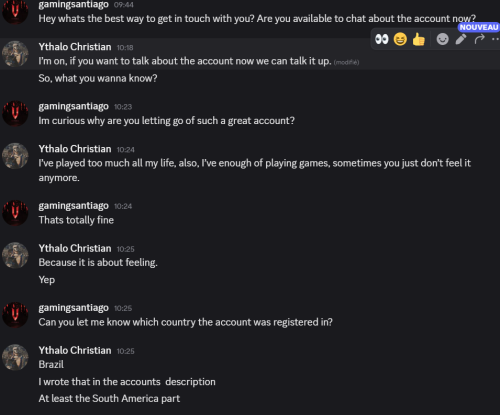Click the forward arrow icon
Screen dimensions: 500x415
479,39
